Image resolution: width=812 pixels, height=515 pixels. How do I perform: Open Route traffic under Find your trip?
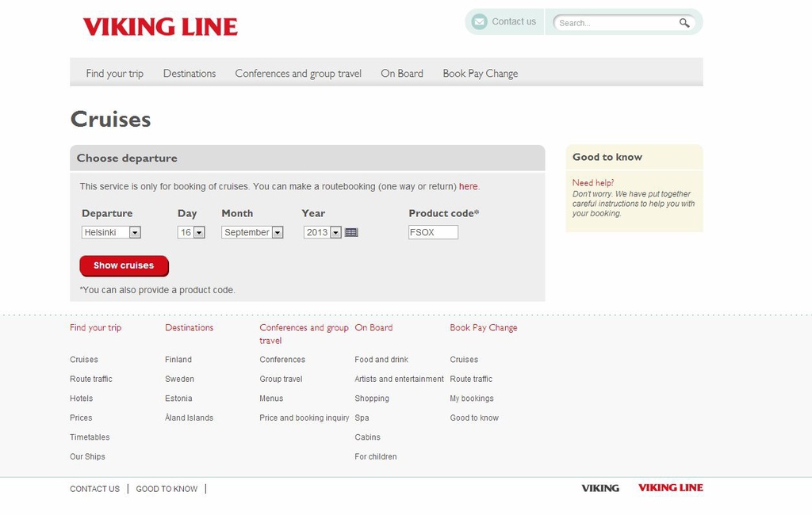[91, 379]
